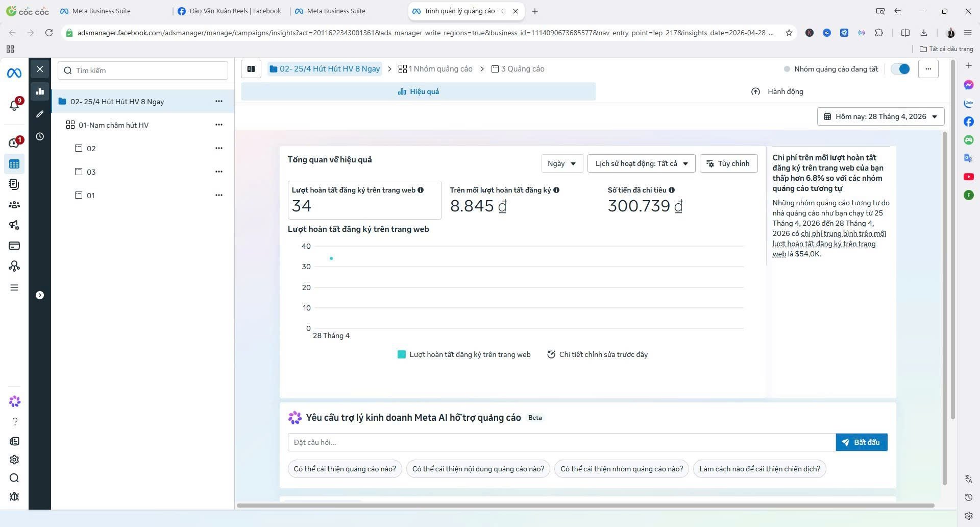Image resolution: width=980 pixels, height=527 pixels.
Task: Click the horizontal scrollbar at bottom
Action: tap(585, 506)
